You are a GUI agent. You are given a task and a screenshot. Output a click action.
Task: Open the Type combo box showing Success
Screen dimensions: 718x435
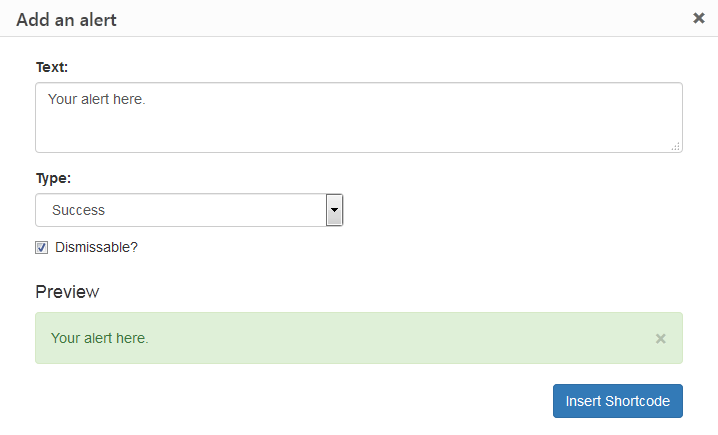click(x=189, y=210)
